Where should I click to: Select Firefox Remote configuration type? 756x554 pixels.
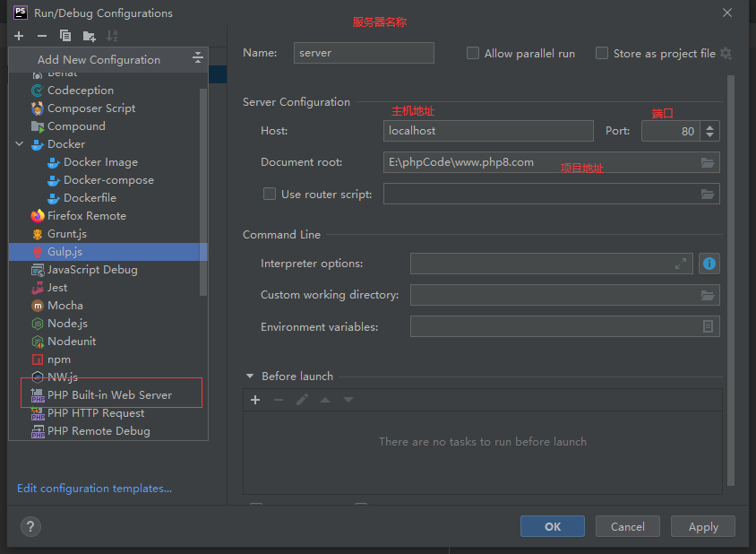click(x=108, y=216)
